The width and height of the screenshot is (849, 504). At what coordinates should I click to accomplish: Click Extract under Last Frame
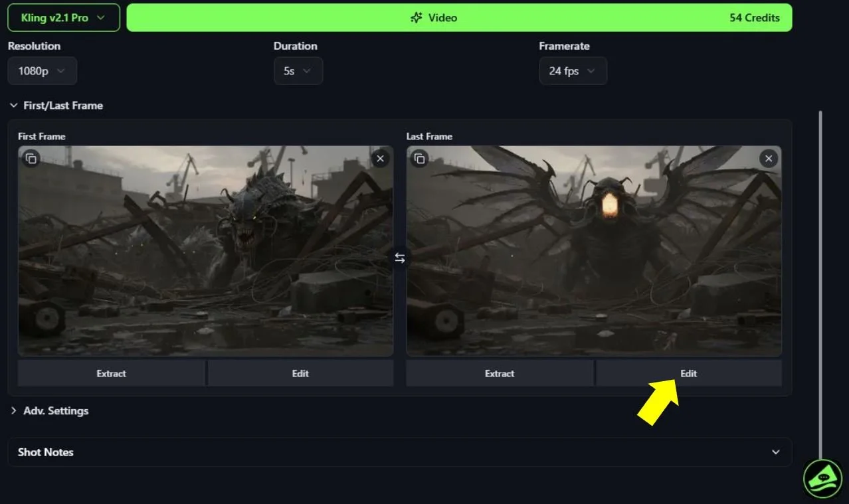coord(500,373)
